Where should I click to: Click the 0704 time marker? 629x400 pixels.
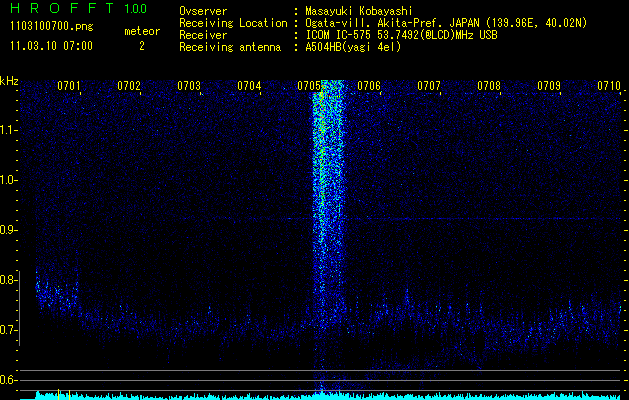pyautogui.click(x=249, y=86)
